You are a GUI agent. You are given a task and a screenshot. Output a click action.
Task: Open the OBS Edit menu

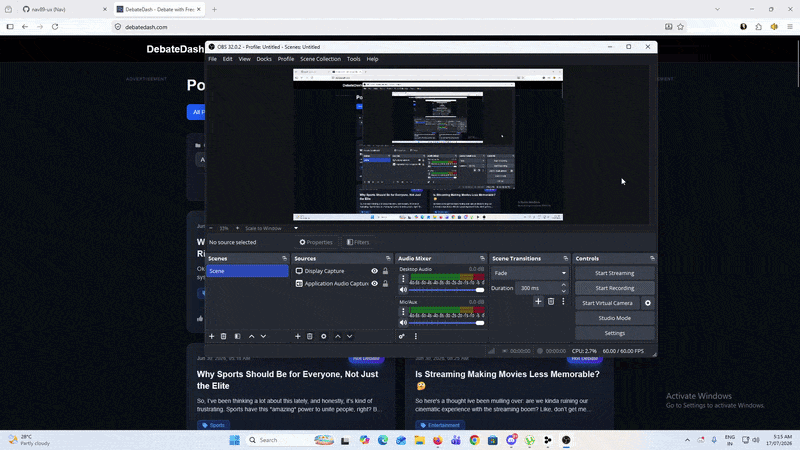point(228,59)
